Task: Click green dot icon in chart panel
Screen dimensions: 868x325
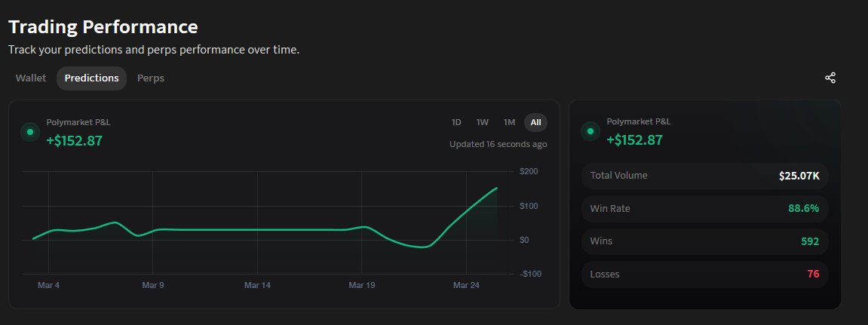Action: 30,132
